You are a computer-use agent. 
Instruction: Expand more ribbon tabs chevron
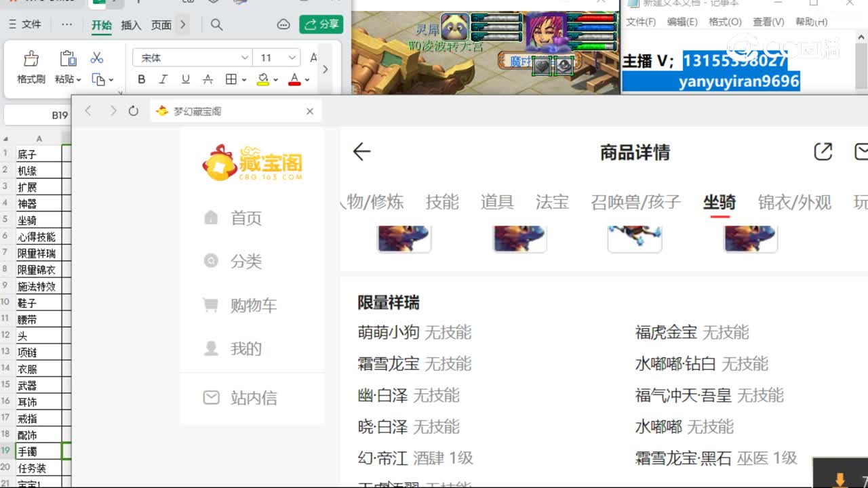(x=182, y=24)
